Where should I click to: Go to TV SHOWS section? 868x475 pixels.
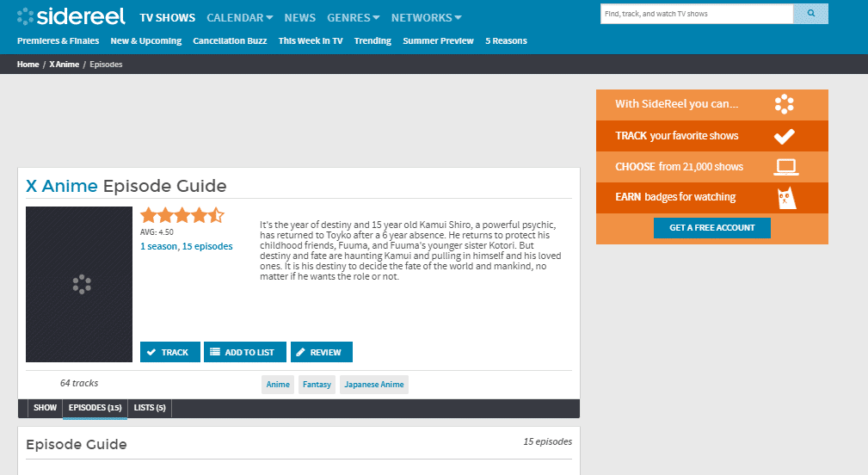167,18
